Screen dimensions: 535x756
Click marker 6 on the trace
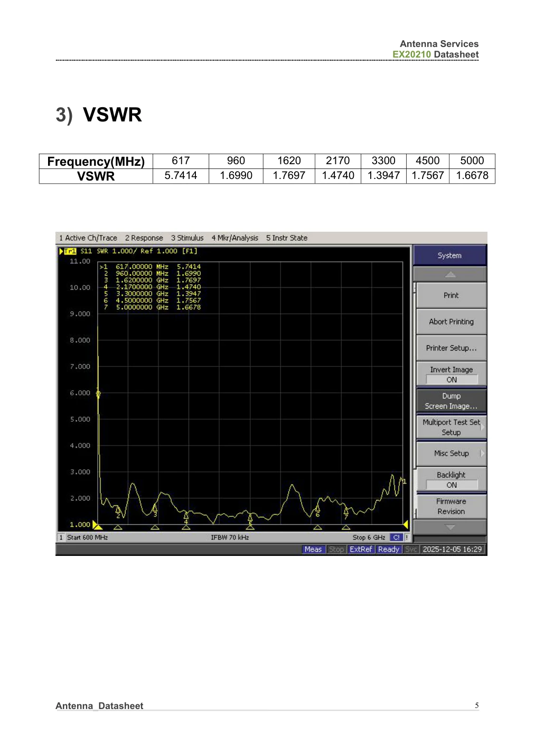click(x=317, y=511)
